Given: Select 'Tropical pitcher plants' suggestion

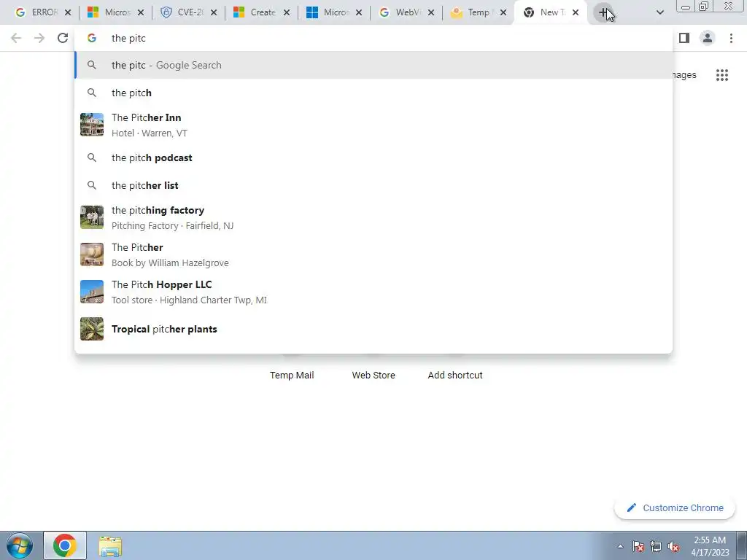Looking at the screenshot, I should 373,329.
